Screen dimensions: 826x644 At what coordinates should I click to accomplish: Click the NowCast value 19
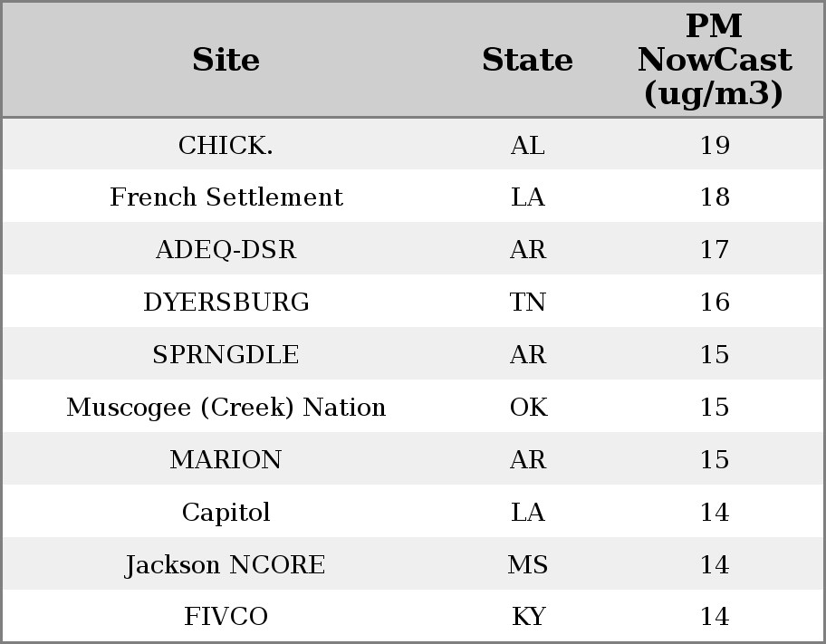point(714,145)
